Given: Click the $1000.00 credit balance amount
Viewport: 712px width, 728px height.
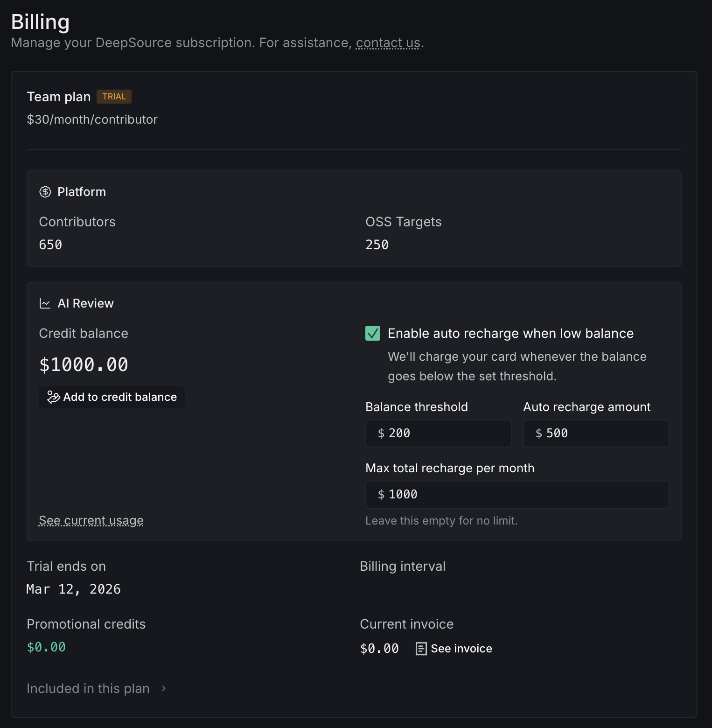Looking at the screenshot, I should pos(84,364).
